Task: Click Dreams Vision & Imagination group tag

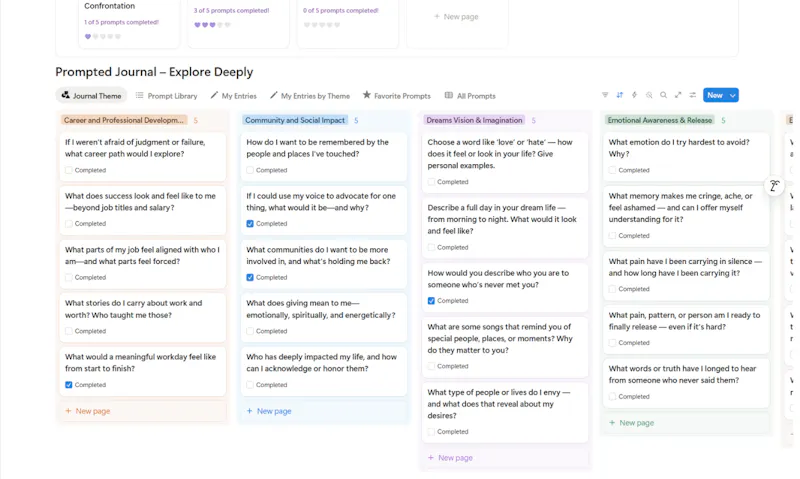Action: [474, 120]
